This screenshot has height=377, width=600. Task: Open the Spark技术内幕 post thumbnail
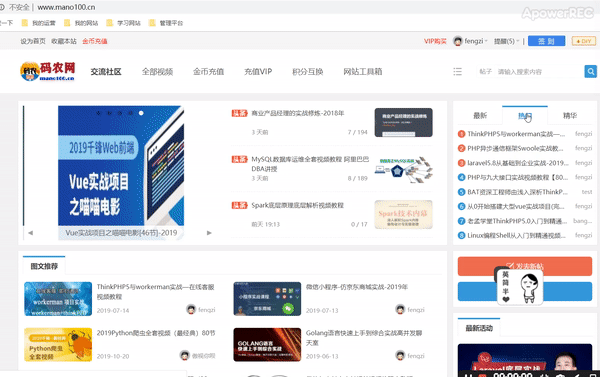coord(403,214)
